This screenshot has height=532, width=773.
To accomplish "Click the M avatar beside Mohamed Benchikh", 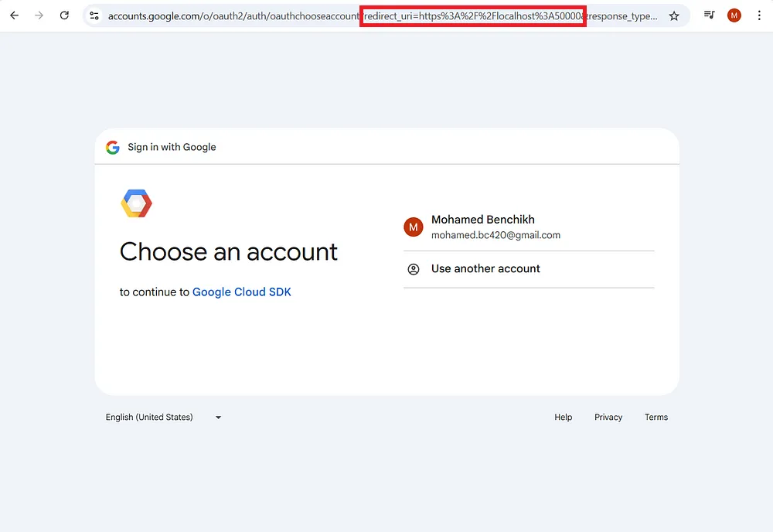I will pos(414,227).
